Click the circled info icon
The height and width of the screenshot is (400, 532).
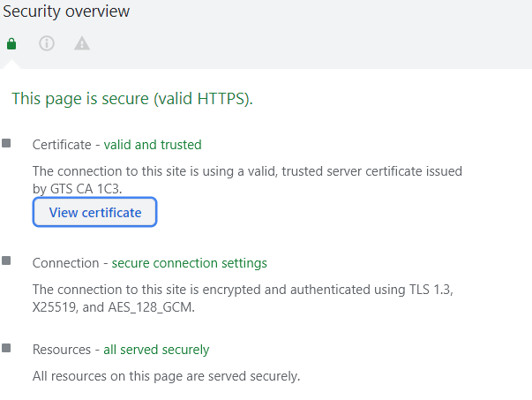tap(47, 43)
